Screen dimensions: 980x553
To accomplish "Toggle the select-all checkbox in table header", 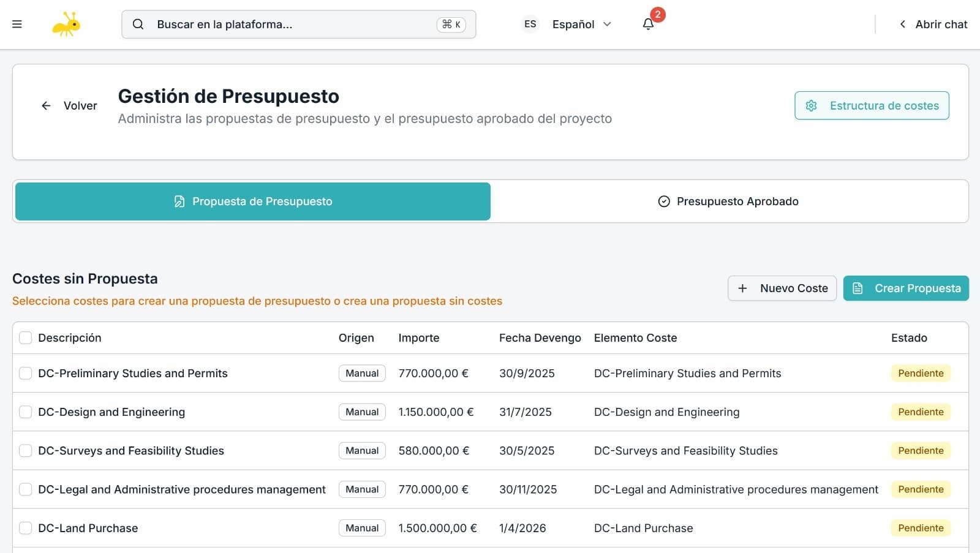I will click(25, 338).
